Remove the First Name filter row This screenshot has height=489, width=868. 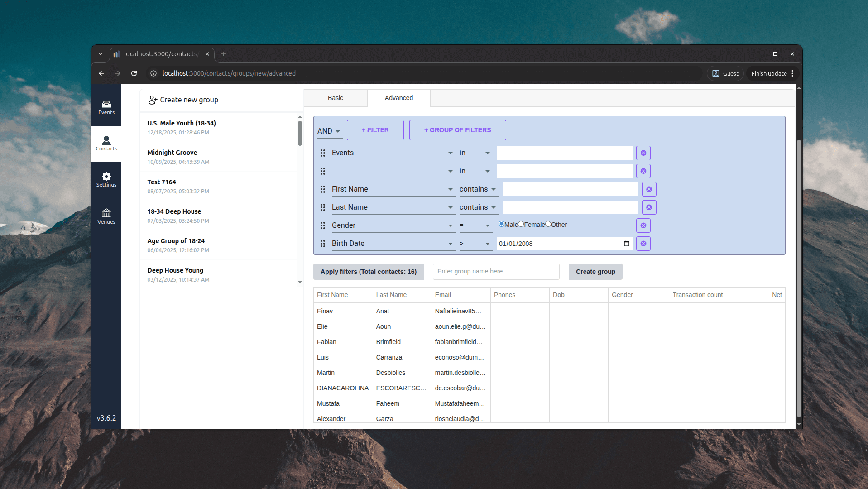pyautogui.click(x=649, y=189)
